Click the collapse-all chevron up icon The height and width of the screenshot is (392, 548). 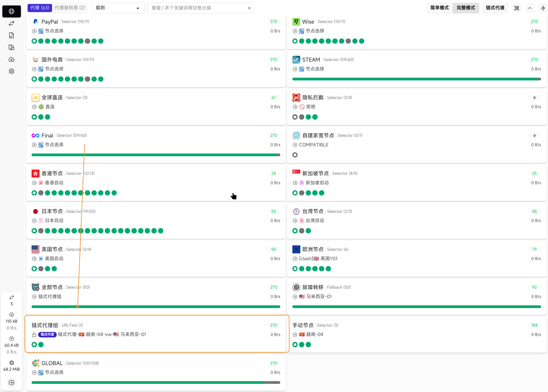coord(530,8)
